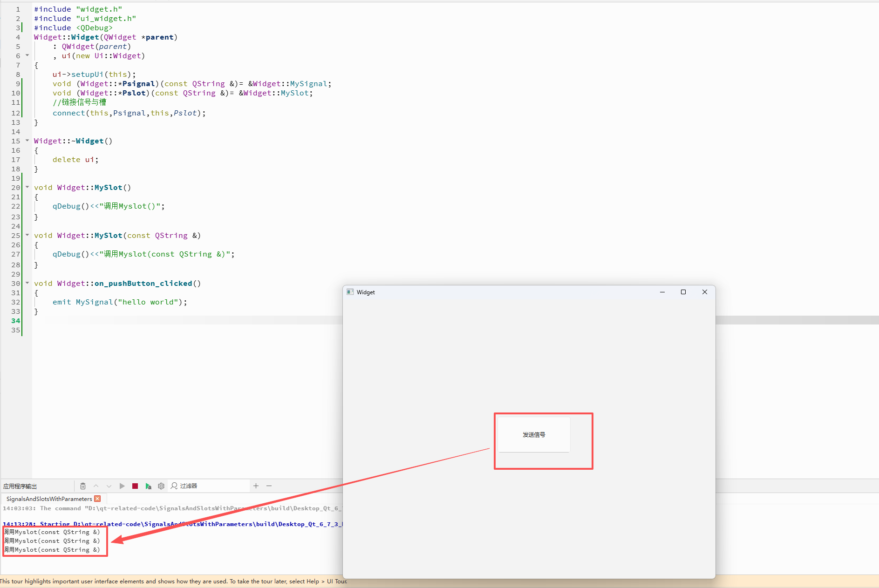Viewport: 879px width, 588px height.
Task: Click the 'ui->setupUi(this);' code line
Action: pyautogui.click(x=94, y=74)
